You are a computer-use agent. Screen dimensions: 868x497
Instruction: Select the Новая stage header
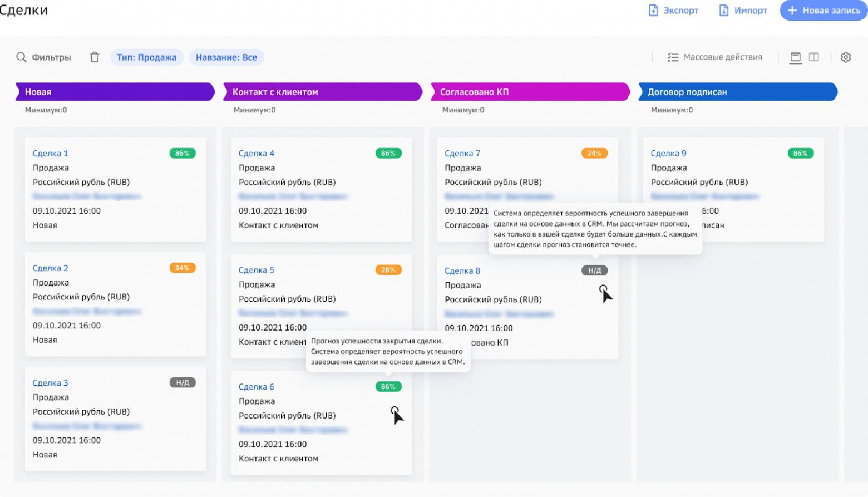tap(115, 92)
